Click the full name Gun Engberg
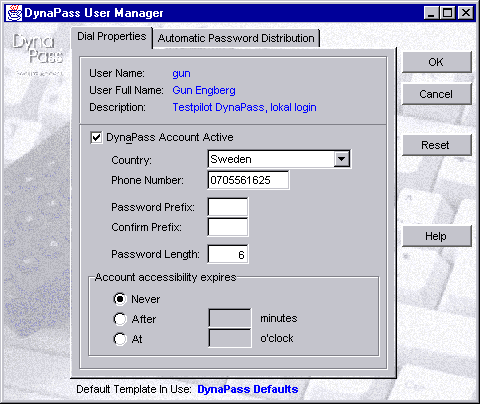Screen dimensions: 480x404 point(204,90)
